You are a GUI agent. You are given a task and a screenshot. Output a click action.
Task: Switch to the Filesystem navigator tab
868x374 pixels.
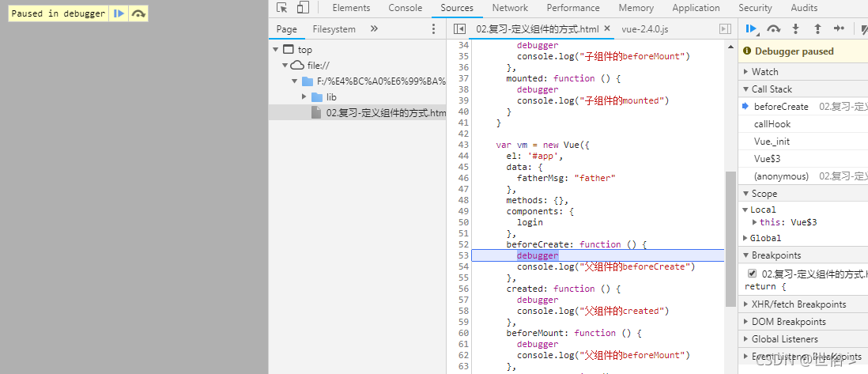coord(334,28)
